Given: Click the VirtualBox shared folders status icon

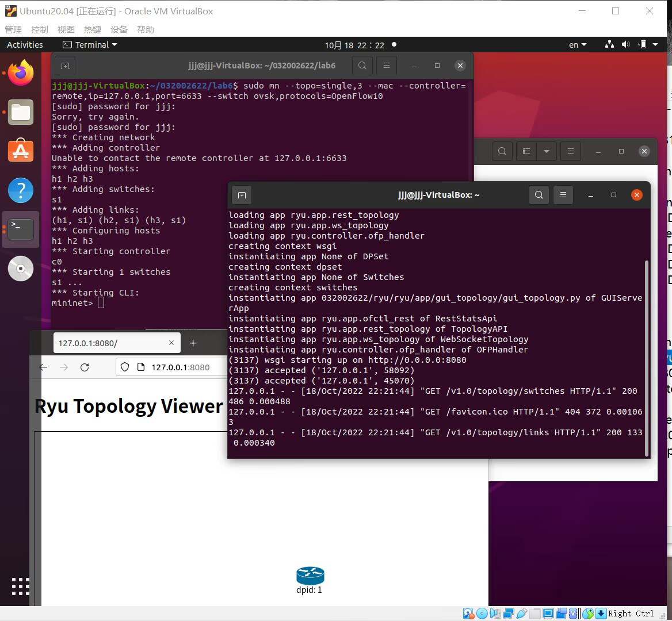Looking at the screenshot, I should coord(535,614).
